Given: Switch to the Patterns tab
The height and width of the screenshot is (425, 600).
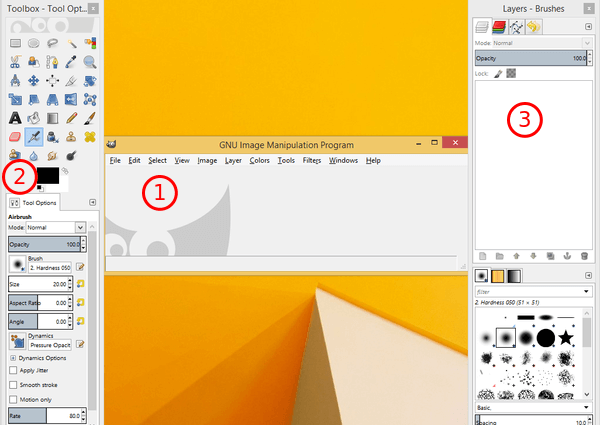Looking at the screenshot, I should click(497, 276).
